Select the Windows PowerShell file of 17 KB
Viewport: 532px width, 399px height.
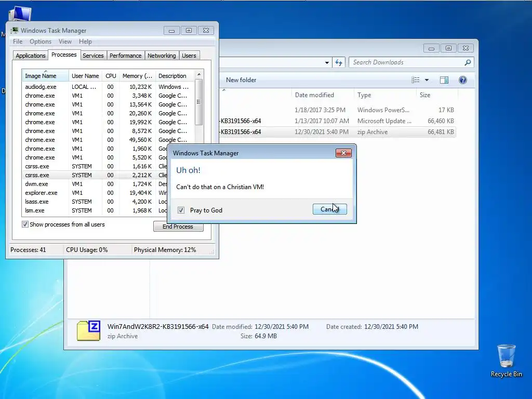[x=338, y=110]
